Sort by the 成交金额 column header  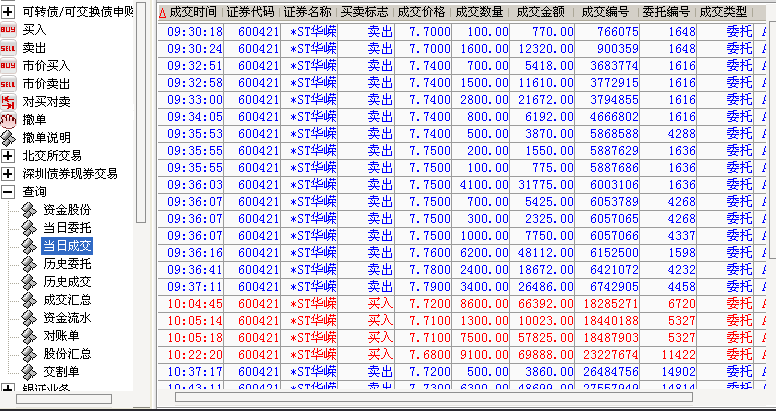coord(541,12)
